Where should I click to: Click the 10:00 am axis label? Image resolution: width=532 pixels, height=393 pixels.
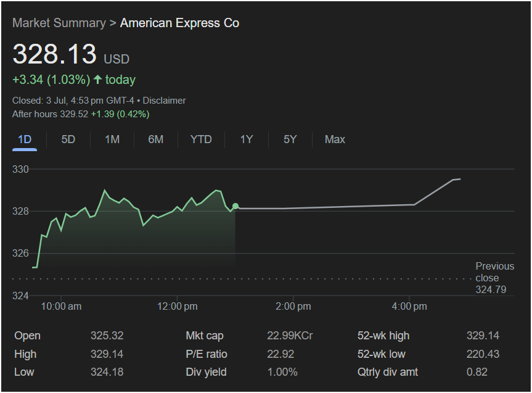tap(61, 307)
